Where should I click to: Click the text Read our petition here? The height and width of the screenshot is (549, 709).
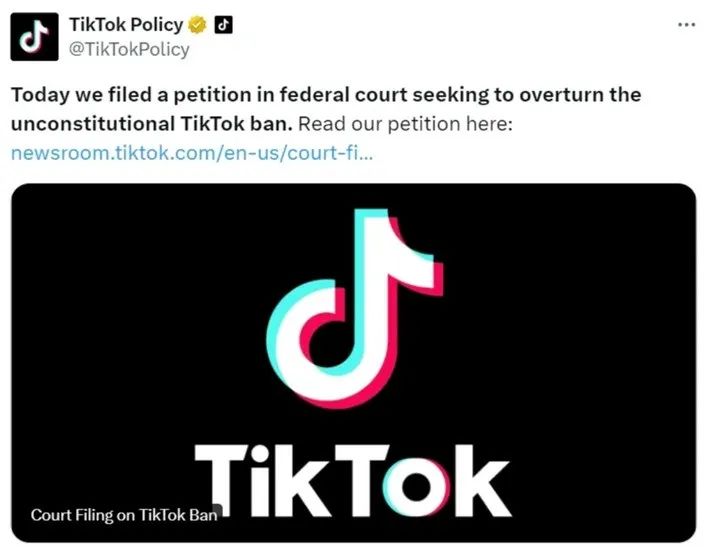405,124
